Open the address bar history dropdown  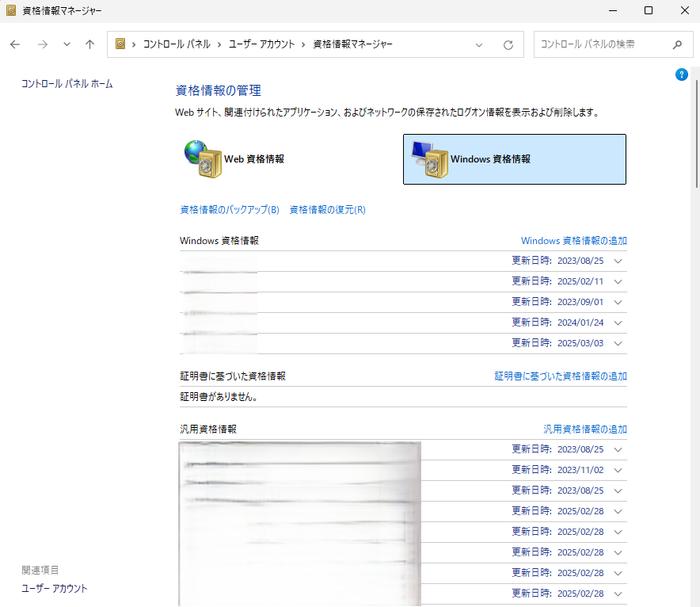click(479, 45)
